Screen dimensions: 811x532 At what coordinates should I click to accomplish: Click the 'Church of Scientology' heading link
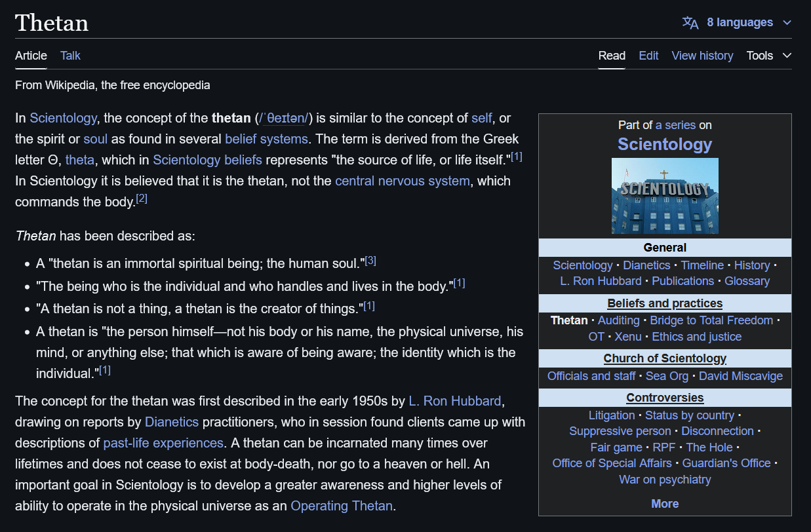point(665,358)
